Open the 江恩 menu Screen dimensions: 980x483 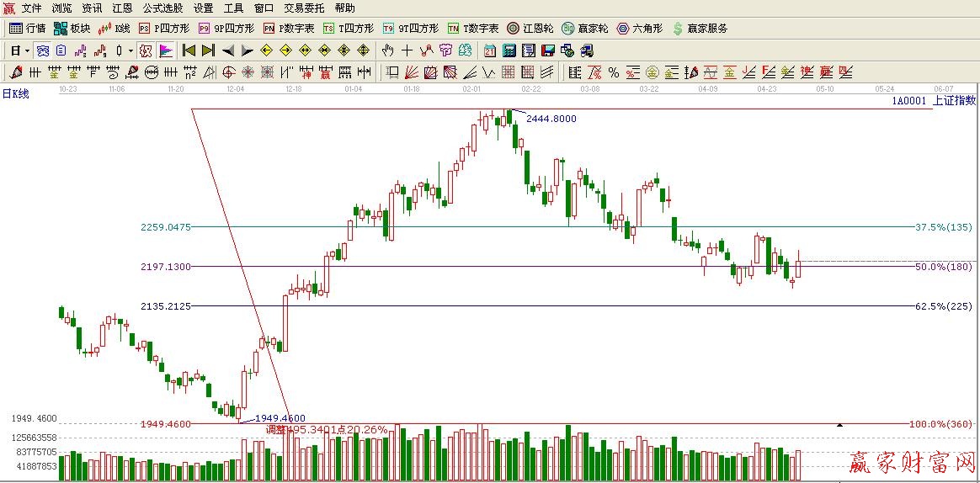[x=122, y=8]
